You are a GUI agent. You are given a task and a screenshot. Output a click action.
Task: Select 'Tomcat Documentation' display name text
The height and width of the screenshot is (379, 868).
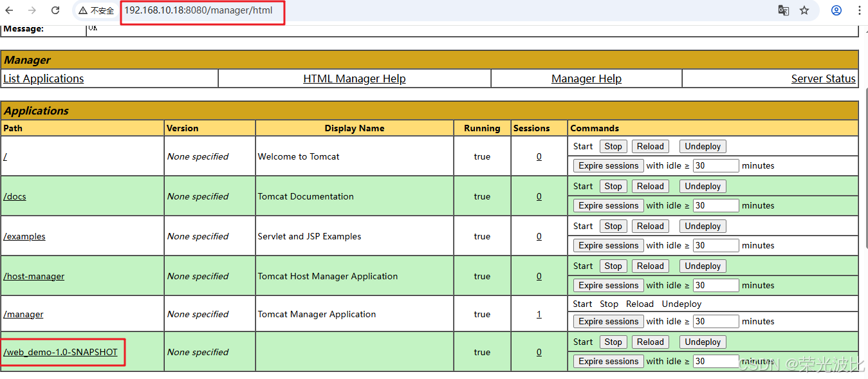(306, 196)
